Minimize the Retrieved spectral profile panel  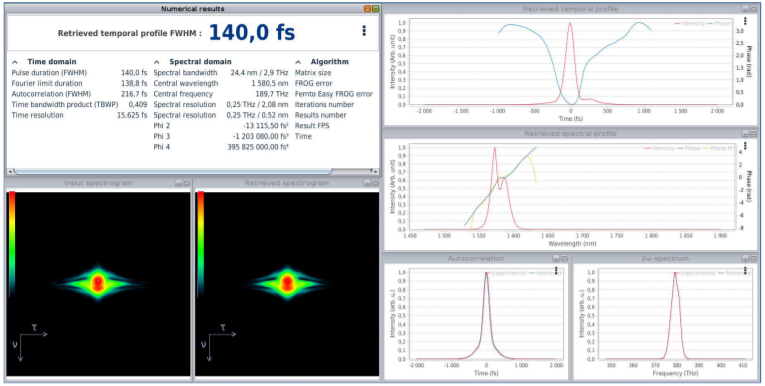[745, 134]
